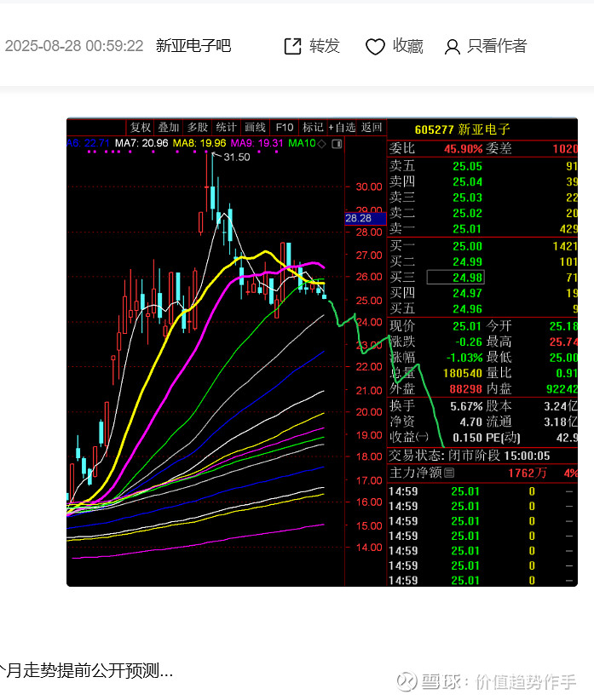The height and width of the screenshot is (700, 594).
Task: Click the 只看作者 filter label
Action: 497,46
